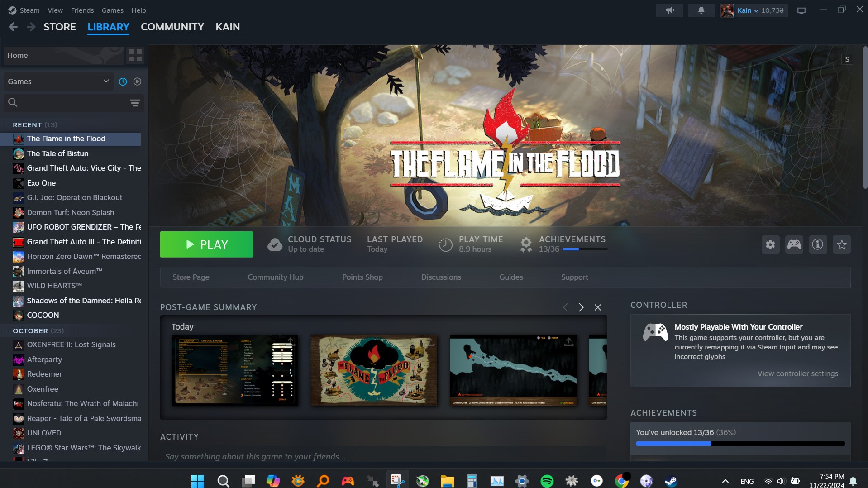Open the Support link

pos(575,277)
